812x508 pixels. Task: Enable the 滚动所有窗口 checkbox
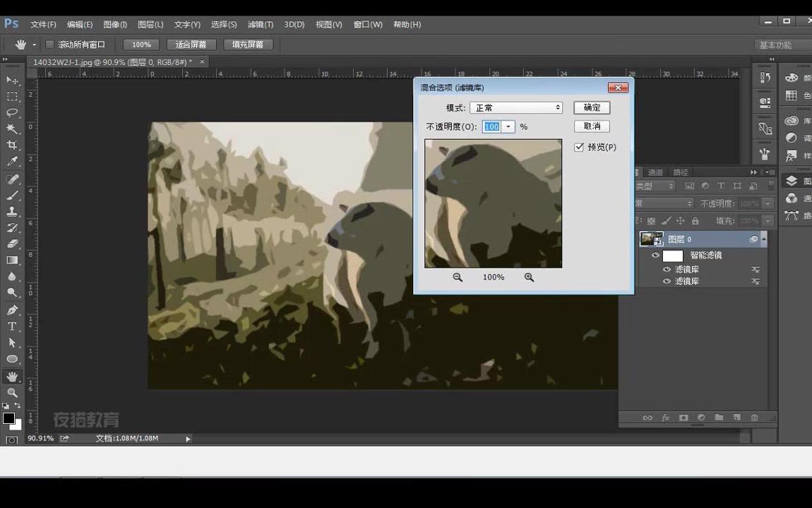(50, 45)
